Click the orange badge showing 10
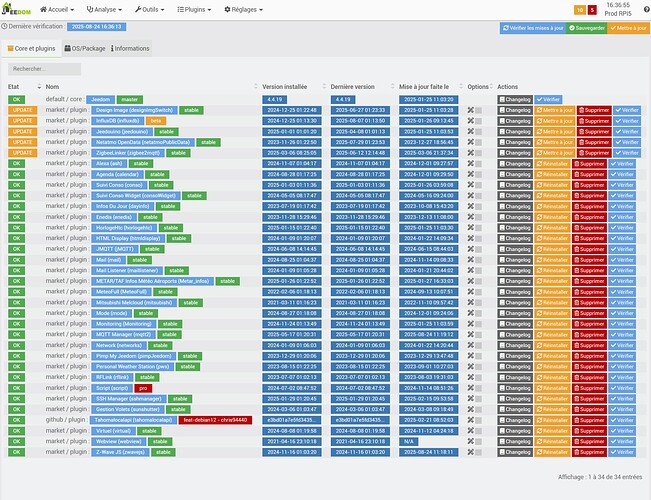651x500 pixels. coord(580,10)
